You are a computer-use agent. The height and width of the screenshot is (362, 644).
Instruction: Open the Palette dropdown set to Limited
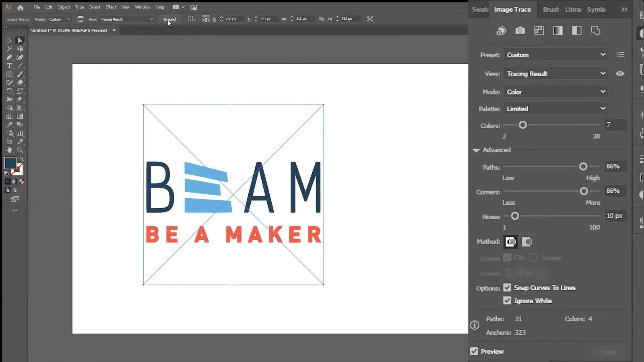click(x=555, y=109)
